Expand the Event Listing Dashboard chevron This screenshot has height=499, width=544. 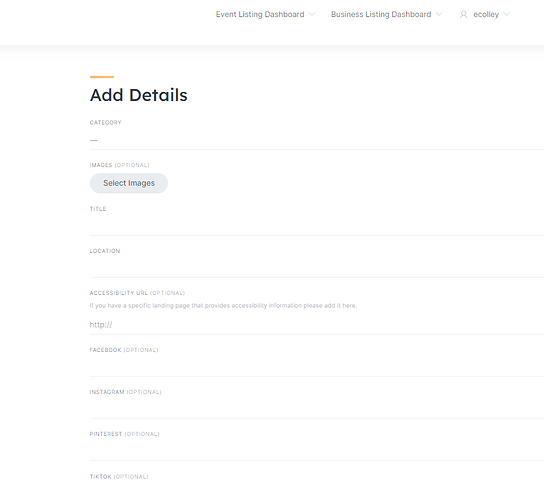click(312, 14)
